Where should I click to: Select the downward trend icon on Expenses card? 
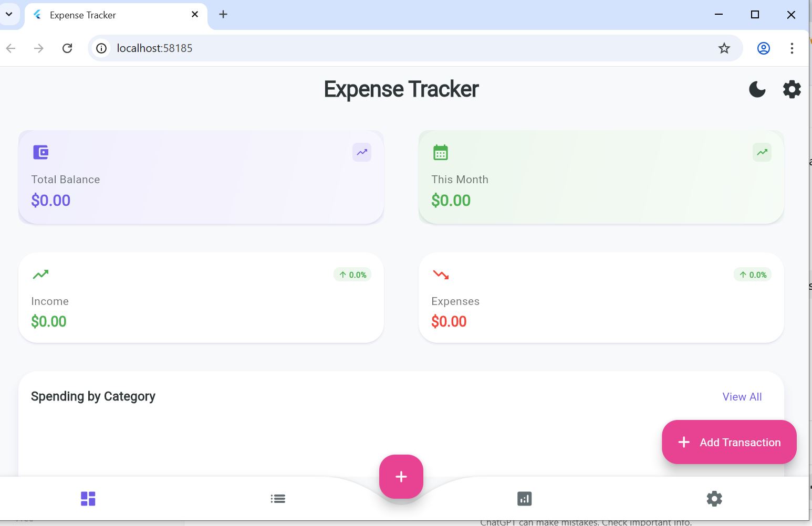coord(441,274)
